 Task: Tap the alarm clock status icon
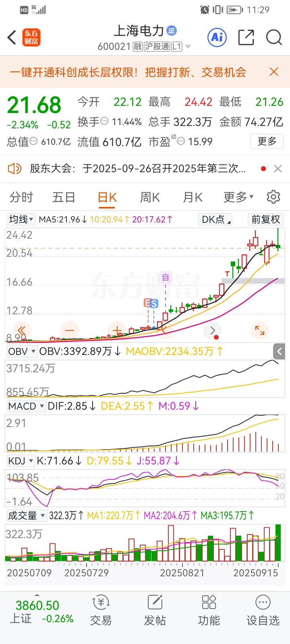205,10
